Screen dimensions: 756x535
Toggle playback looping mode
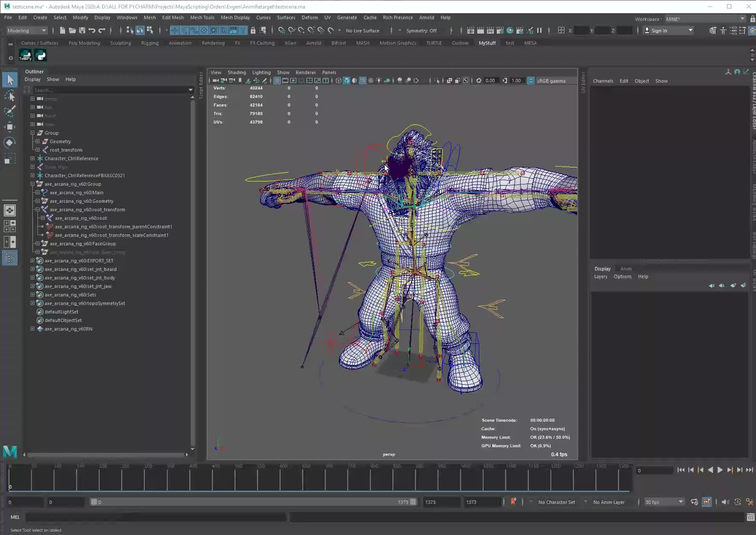694,502
